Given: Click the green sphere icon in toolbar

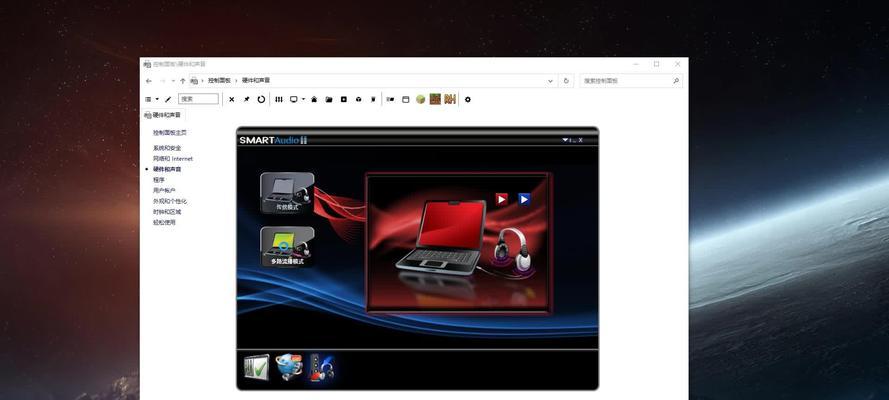Looking at the screenshot, I should click(420, 99).
